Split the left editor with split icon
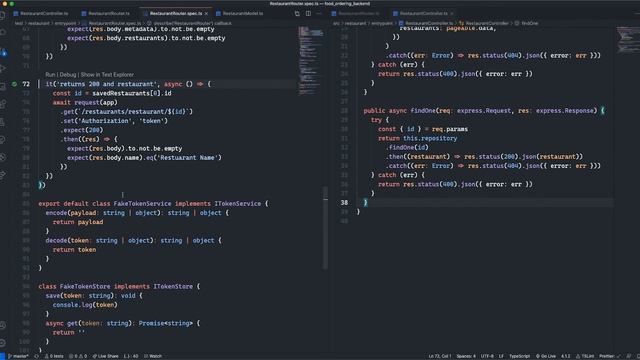The height and width of the screenshot is (360, 640). (x=308, y=13)
